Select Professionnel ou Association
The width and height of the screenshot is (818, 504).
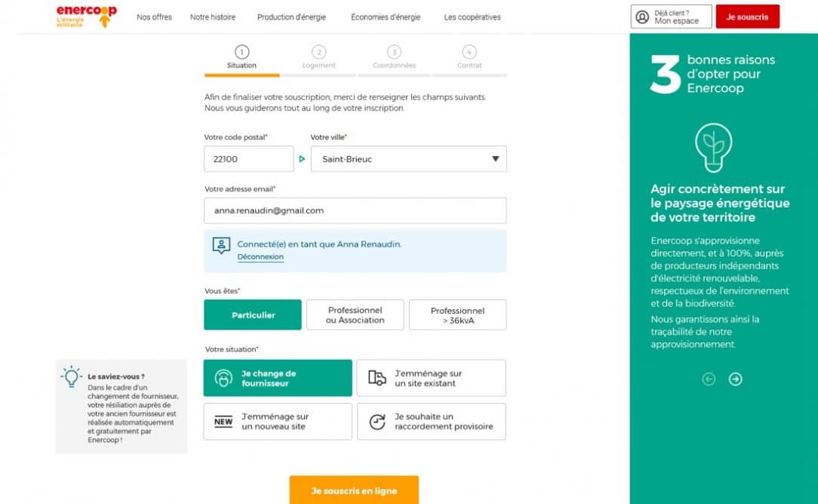tap(355, 315)
